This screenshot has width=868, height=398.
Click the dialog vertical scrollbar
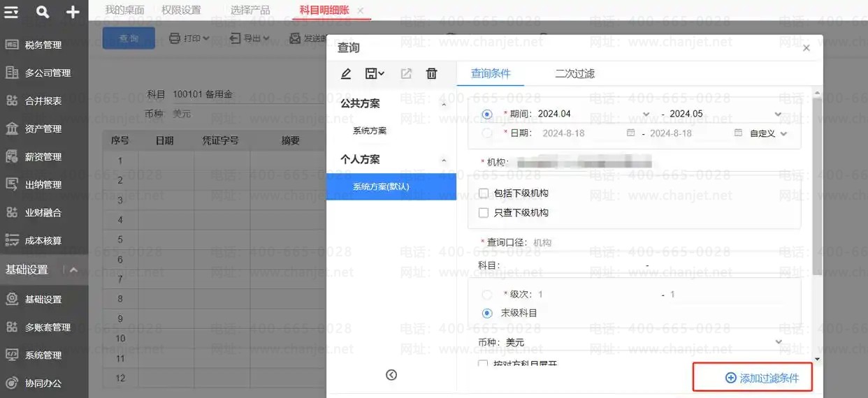pos(816,185)
